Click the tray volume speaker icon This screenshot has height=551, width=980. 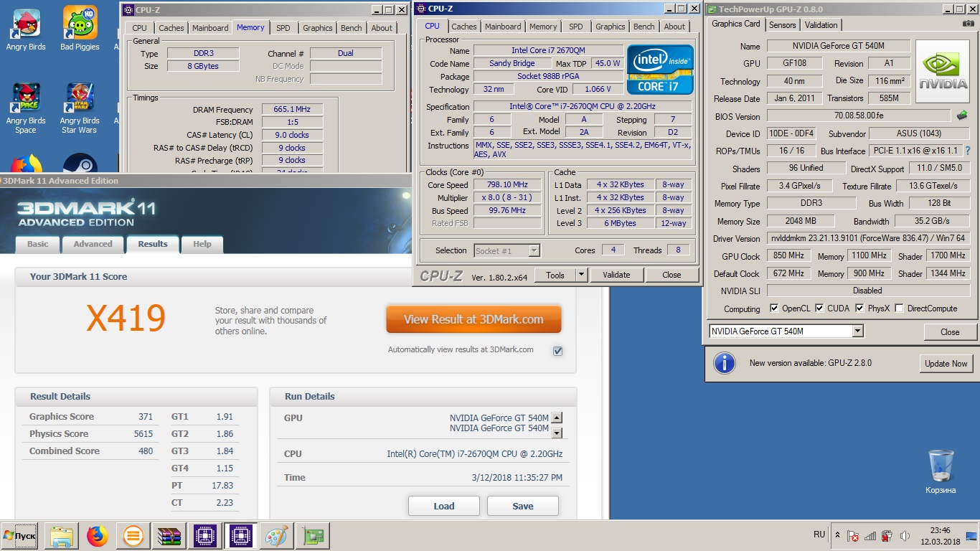[905, 536]
